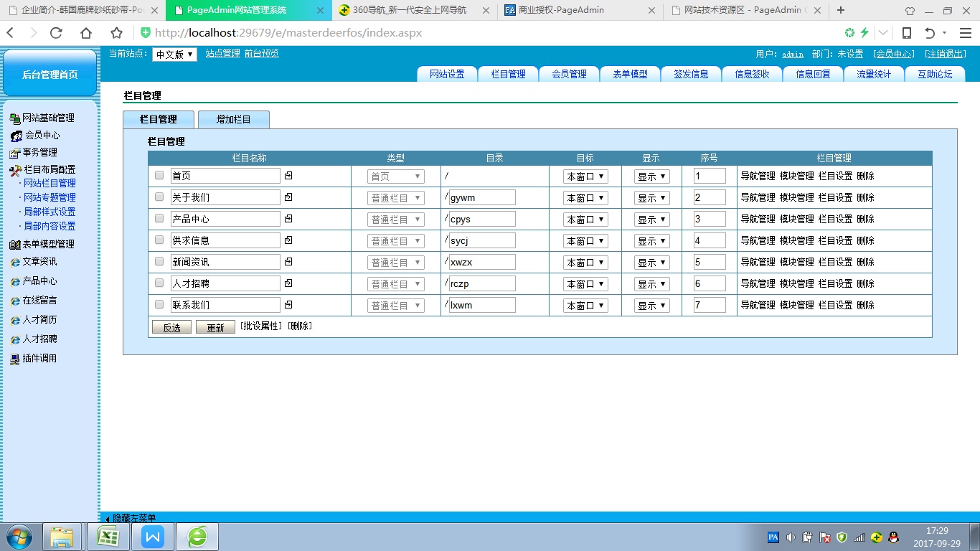Expand the 本窗口 target dropdown for 关于我们

(585, 198)
